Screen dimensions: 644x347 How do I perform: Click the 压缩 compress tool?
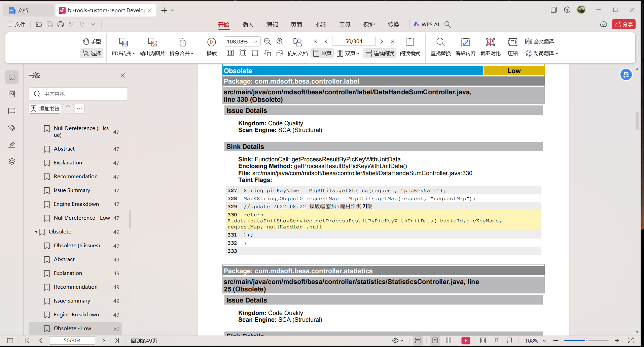[513, 46]
